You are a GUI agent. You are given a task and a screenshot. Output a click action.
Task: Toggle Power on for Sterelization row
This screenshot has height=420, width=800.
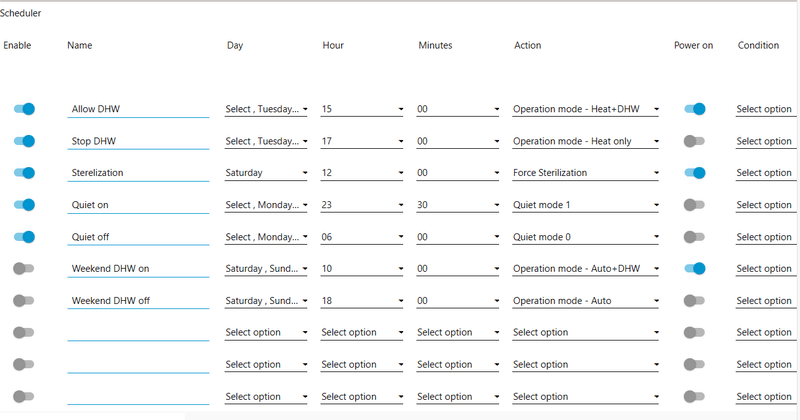pos(694,173)
